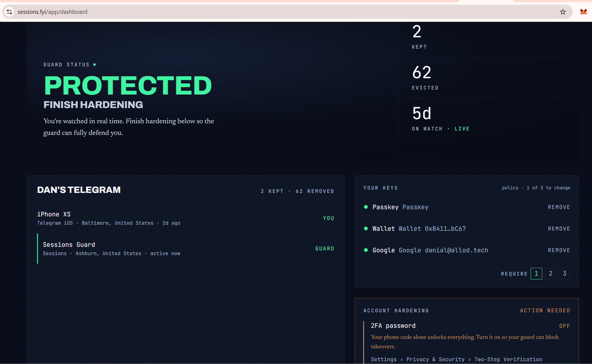This screenshot has width=592, height=364.
Task: Click the GUARD STATUS label
Action: [66, 65]
